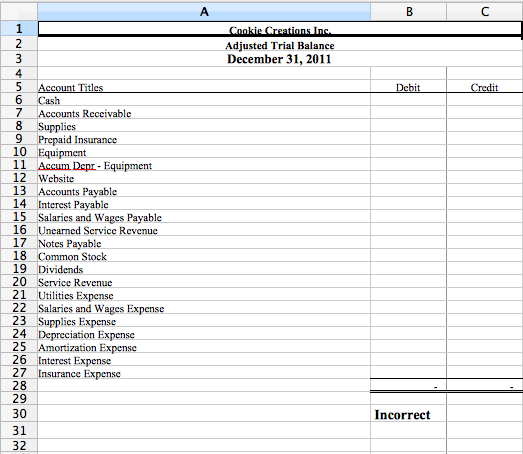Image resolution: width=523 pixels, height=454 pixels.
Task: Select row 11 header
Action: [x=19, y=165]
